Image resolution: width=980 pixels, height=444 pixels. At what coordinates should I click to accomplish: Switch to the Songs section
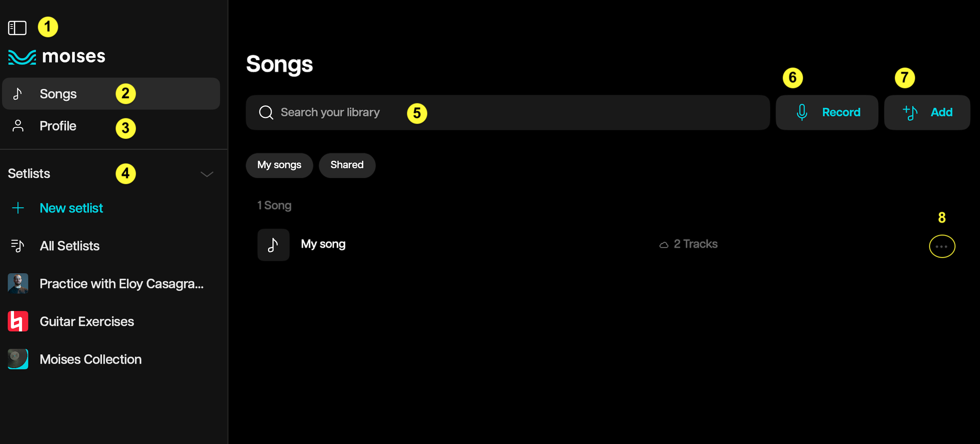click(x=58, y=93)
